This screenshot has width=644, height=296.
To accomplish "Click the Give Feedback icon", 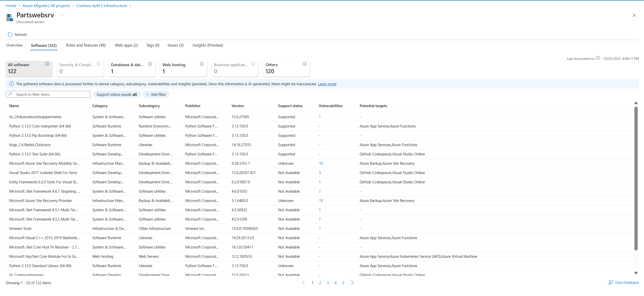I will click(x=610, y=283).
